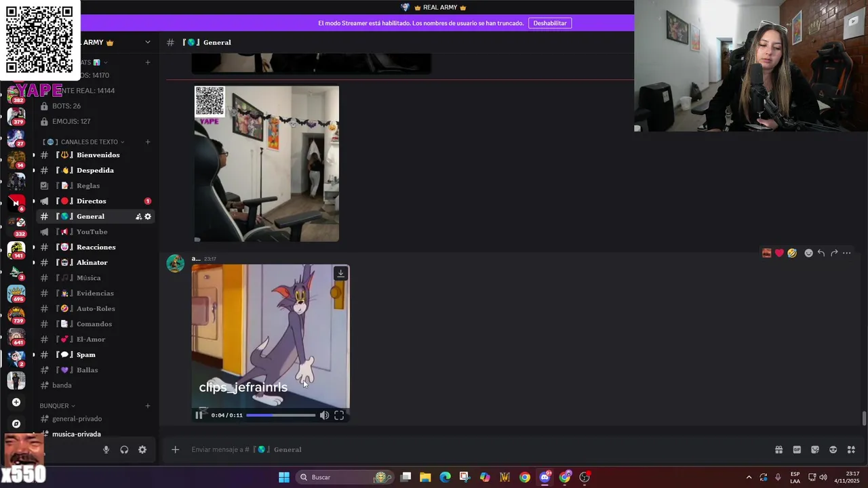This screenshot has width=868, height=488.
Task: Collapse the BUNQUER category
Action: (x=57, y=405)
